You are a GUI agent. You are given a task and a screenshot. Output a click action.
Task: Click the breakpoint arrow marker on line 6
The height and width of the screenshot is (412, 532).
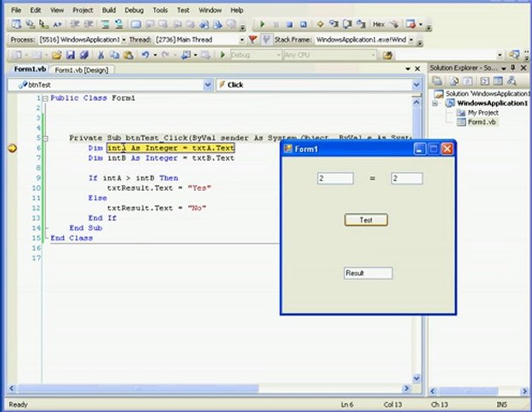(12, 148)
